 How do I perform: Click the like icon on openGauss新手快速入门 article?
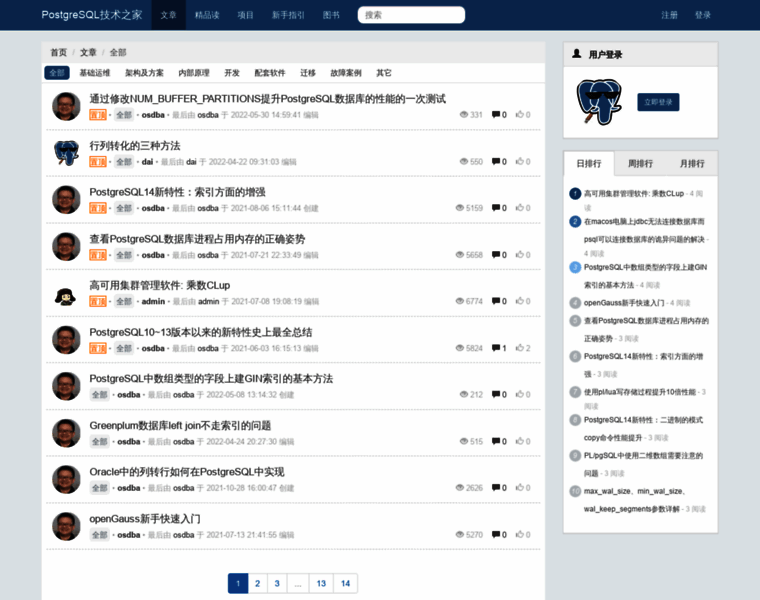pos(520,534)
